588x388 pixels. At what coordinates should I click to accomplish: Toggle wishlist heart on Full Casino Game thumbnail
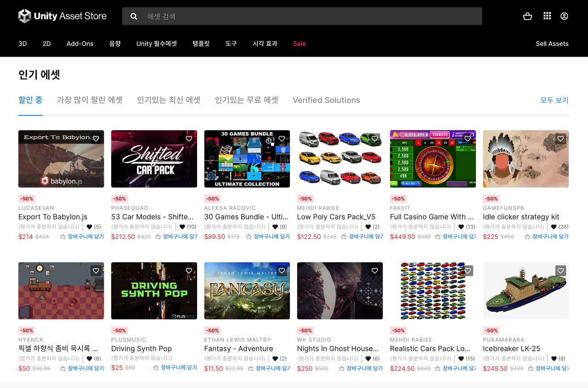(468, 138)
